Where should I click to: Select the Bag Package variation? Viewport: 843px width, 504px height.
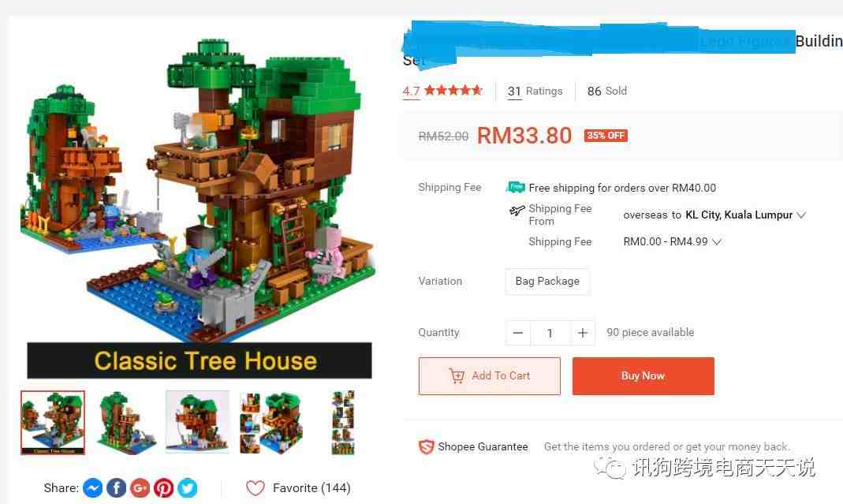(547, 282)
